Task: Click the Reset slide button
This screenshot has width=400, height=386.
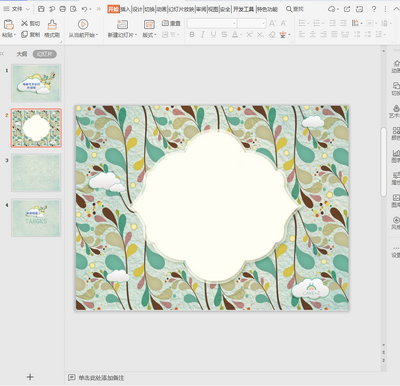Action: click(171, 23)
